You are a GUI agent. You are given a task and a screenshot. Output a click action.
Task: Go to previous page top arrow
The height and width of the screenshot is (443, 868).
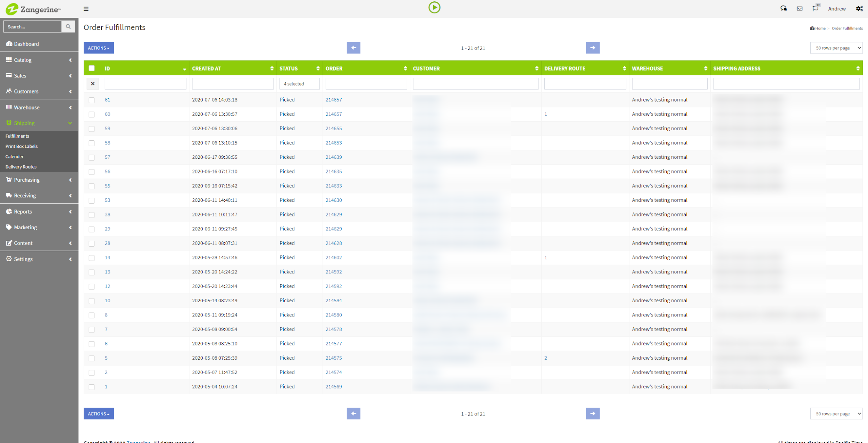(353, 48)
